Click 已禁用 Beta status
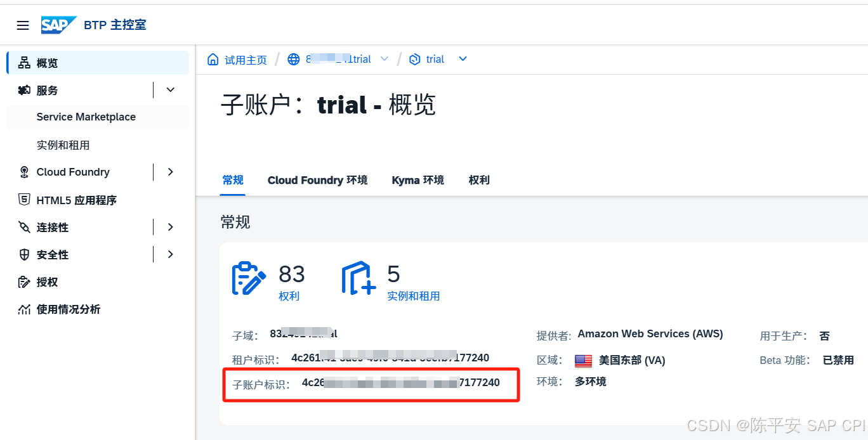This screenshot has height=440, width=868. coord(838,360)
